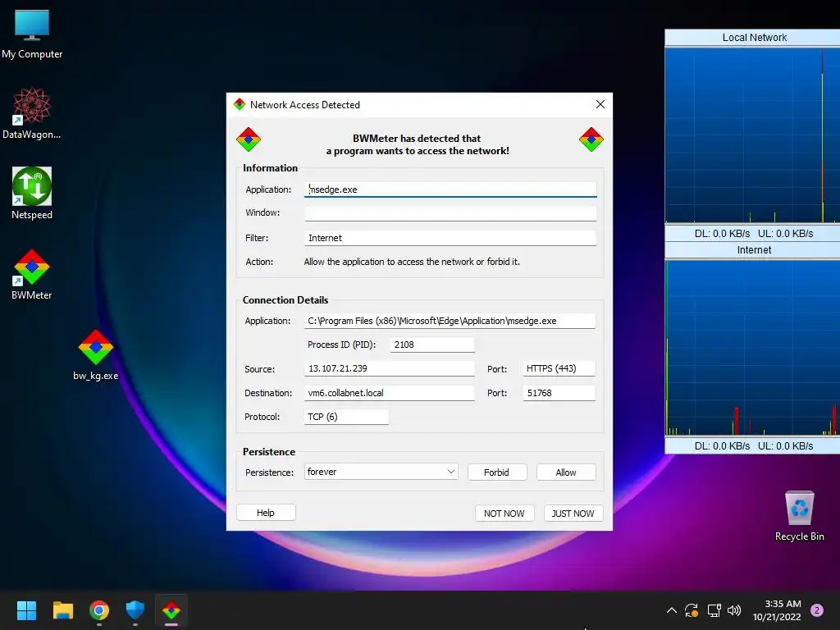This screenshot has height=630, width=840.
Task: Open the My Computer desktop icon
Action: pyautogui.click(x=32, y=33)
